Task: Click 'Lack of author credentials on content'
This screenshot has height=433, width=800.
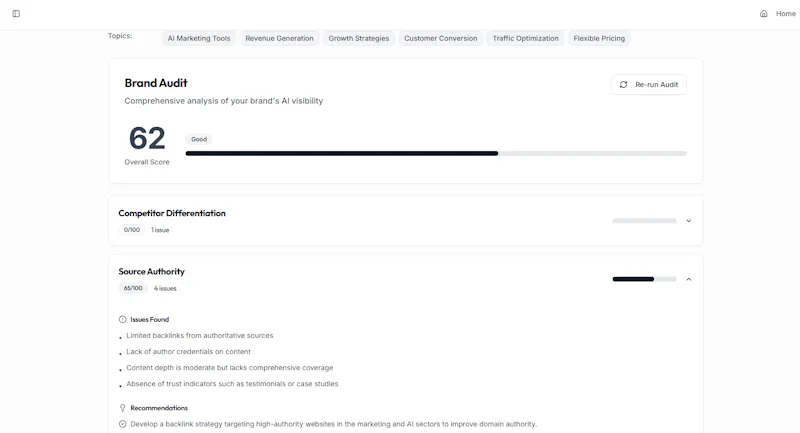Action: (x=188, y=351)
